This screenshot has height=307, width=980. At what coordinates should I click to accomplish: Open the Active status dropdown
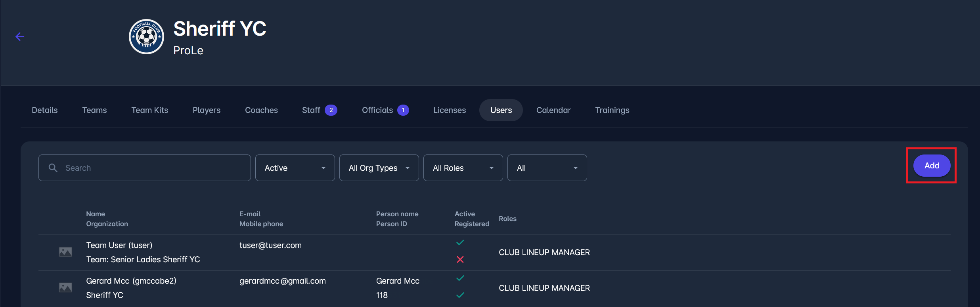(x=295, y=168)
